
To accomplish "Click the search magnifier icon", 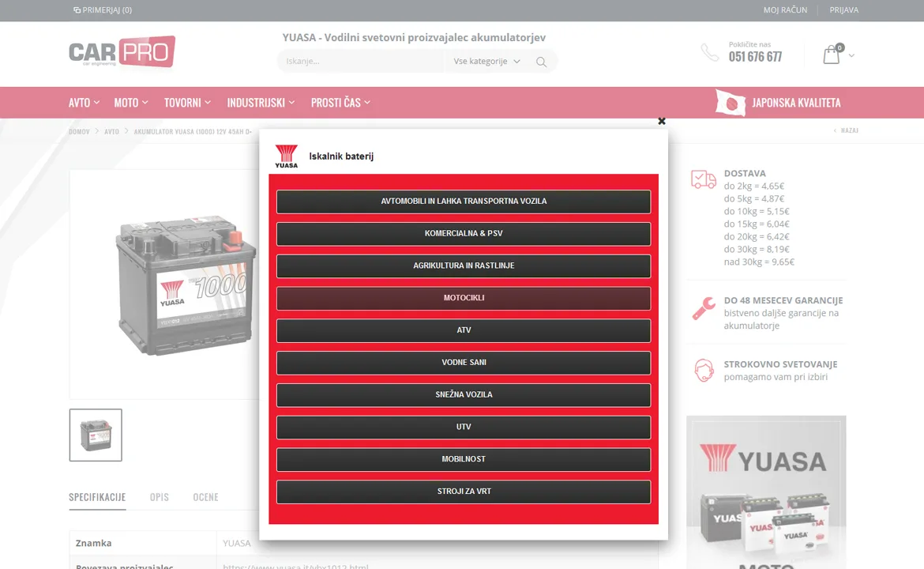I will tap(541, 62).
